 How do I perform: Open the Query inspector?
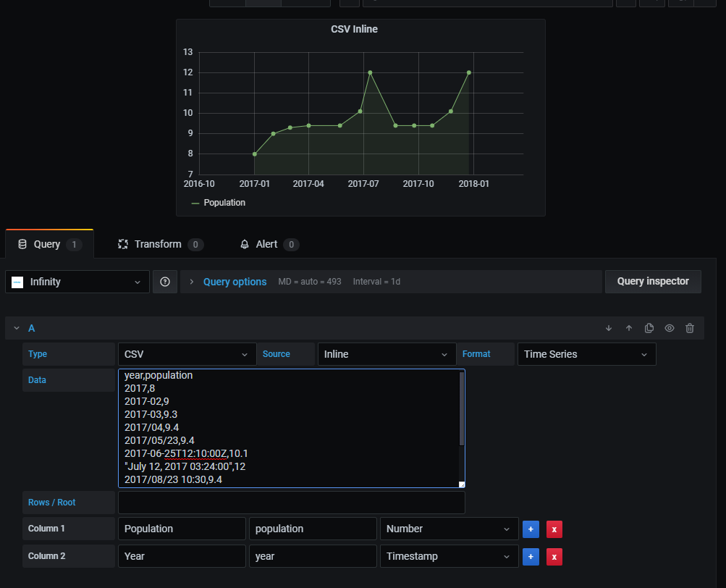[652, 281]
